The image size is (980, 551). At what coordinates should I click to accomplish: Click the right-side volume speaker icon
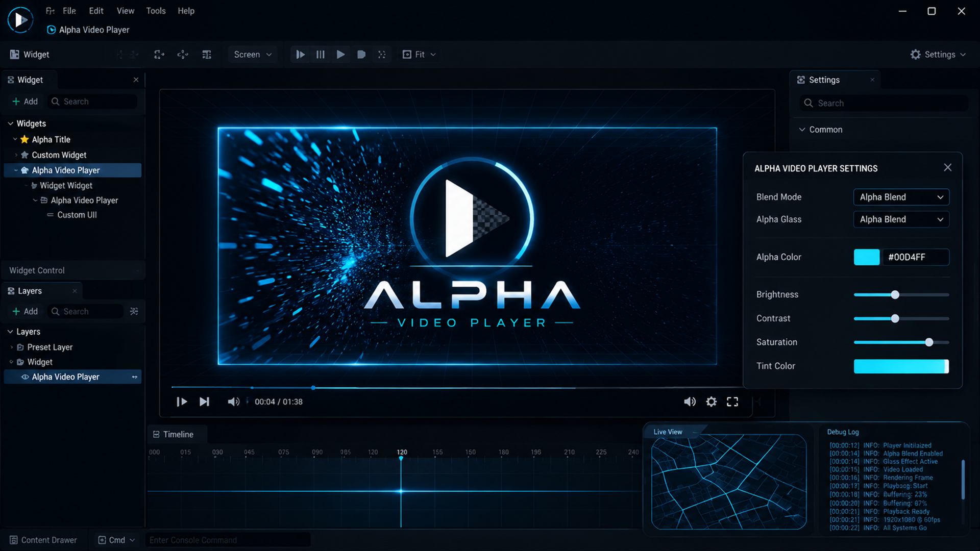(690, 402)
